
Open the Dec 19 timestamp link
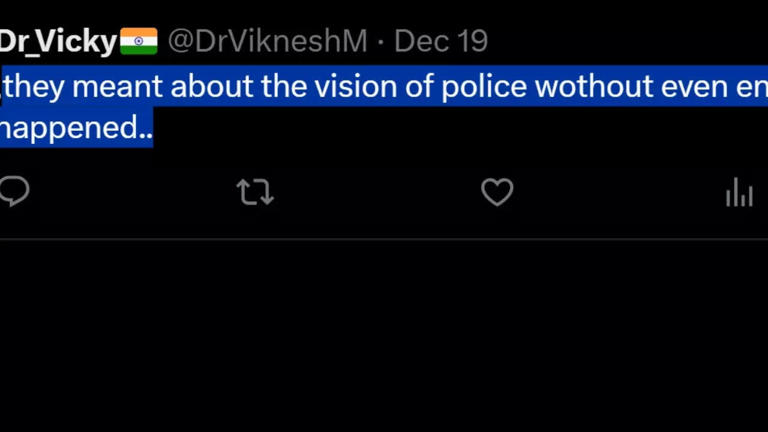[441, 42]
